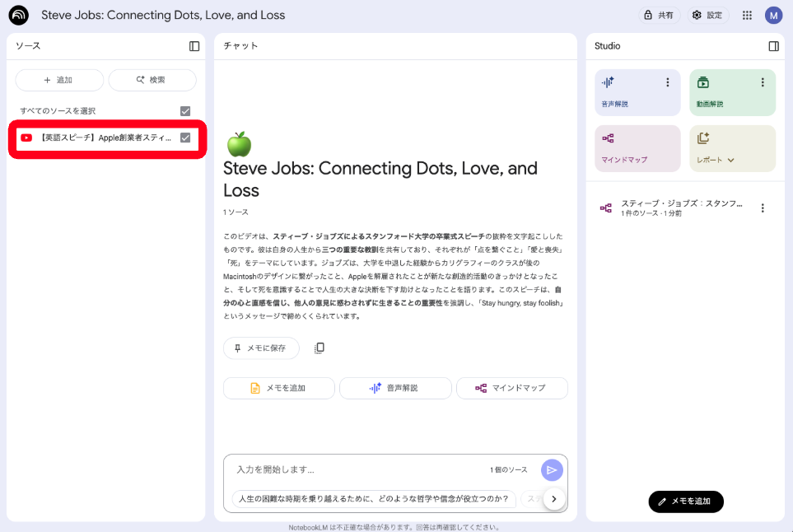Click the 1ソース count label
The height and width of the screenshot is (532, 793).
click(236, 212)
